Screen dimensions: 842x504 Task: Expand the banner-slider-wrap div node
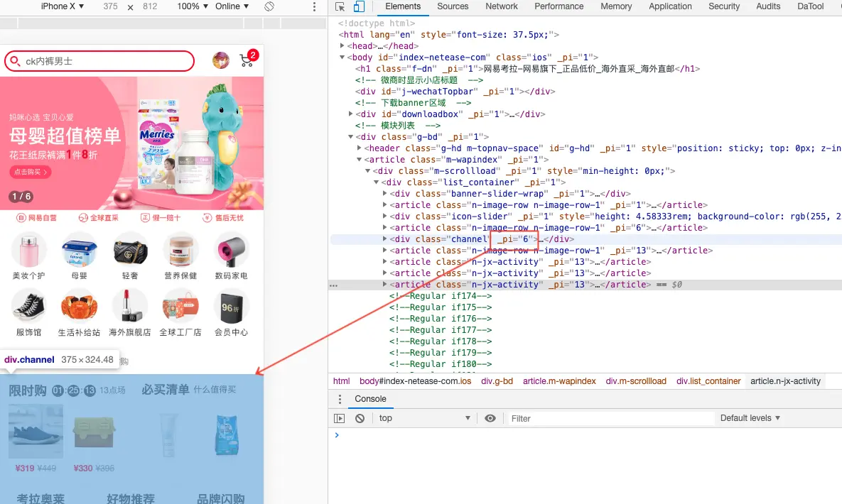(x=384, y=193)
